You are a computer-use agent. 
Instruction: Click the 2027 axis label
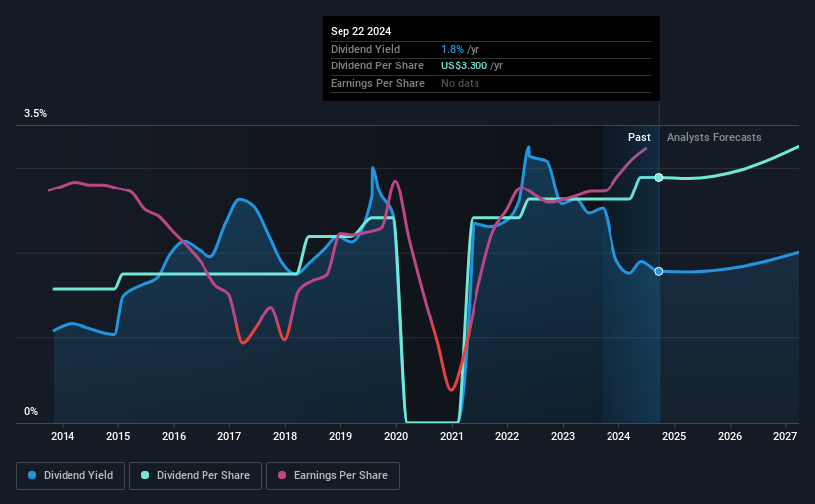785,436
